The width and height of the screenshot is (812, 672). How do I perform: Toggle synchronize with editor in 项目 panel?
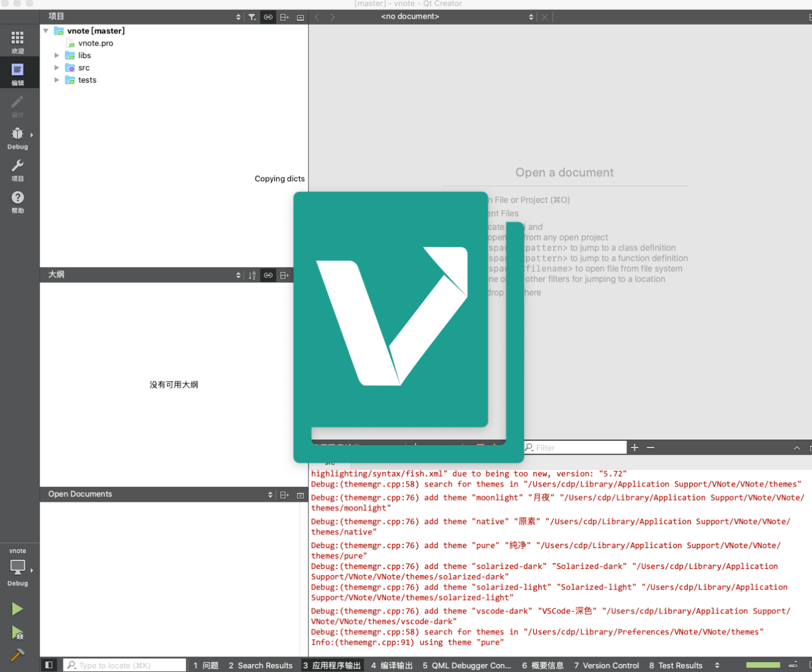pyautogui.click(x=268, y=17)
